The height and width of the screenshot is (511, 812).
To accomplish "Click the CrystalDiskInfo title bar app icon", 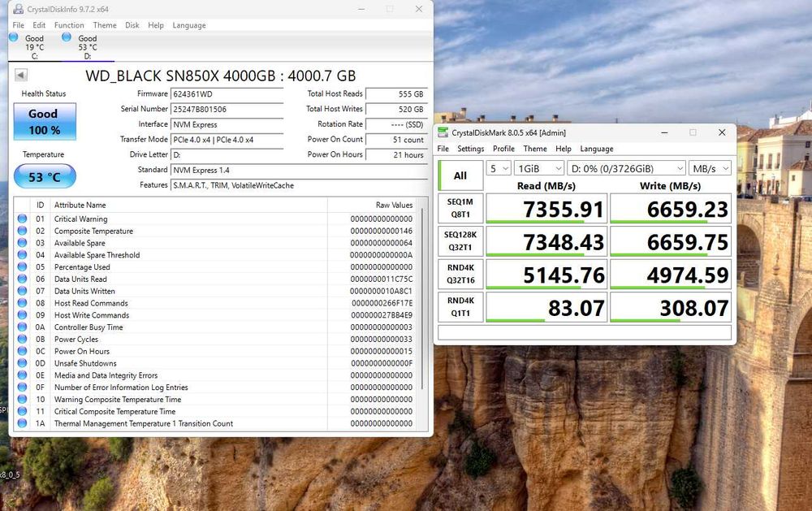I will click(18, 9).
